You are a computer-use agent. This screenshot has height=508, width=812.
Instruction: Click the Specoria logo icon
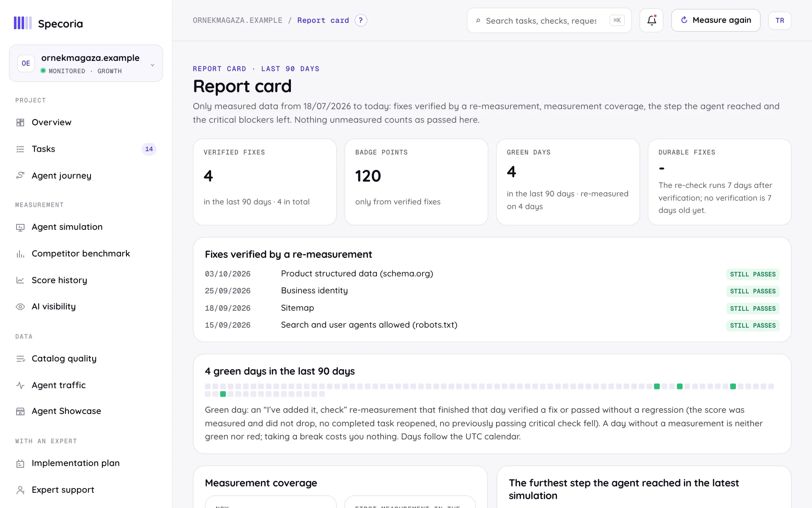point(23,23)
